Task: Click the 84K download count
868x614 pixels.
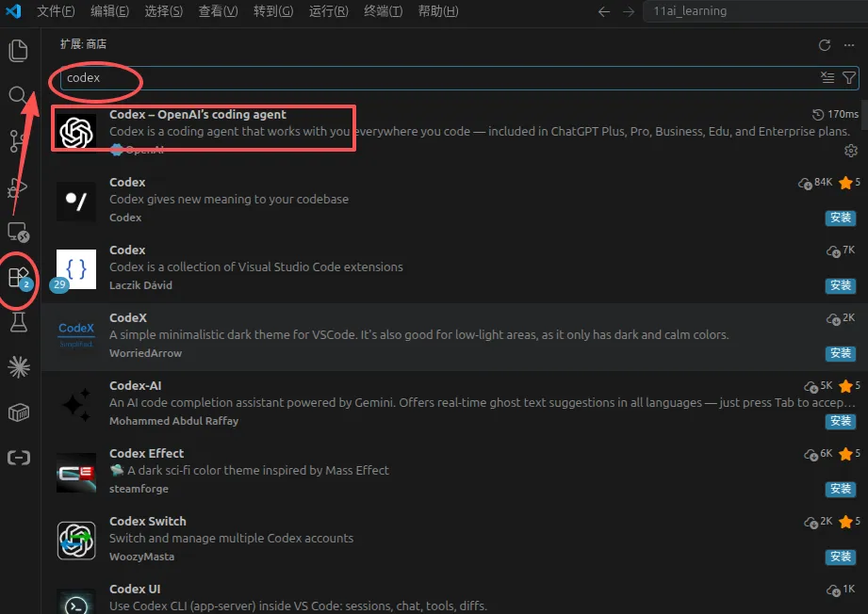Action: 815,183
